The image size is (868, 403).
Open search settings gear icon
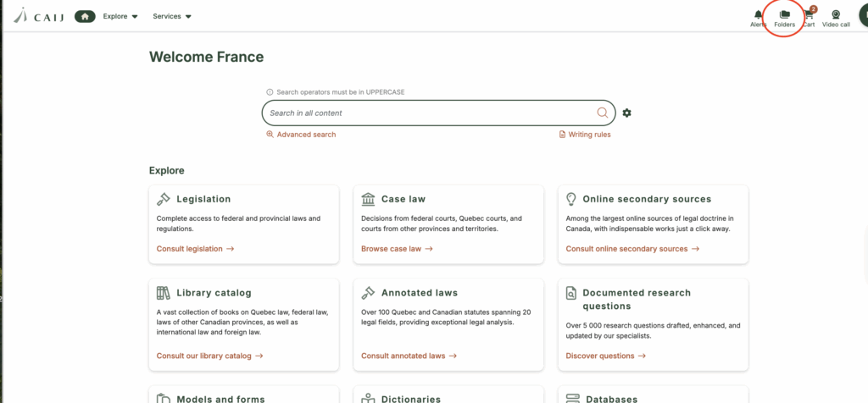point(626,113)
